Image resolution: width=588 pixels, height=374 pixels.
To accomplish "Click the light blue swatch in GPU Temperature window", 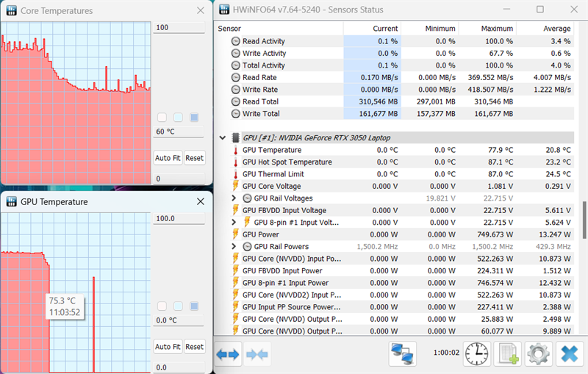I will (178, 306).
